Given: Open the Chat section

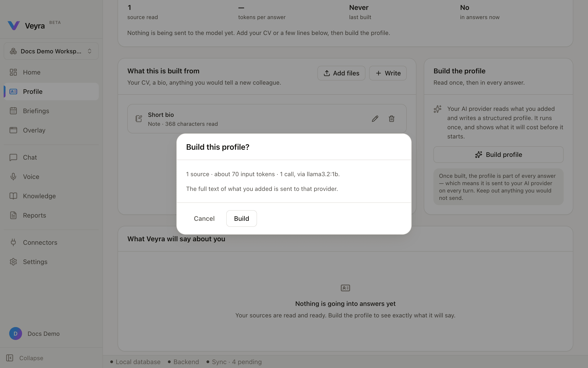Looking at the screenshot, I should [x=51, y=158].
